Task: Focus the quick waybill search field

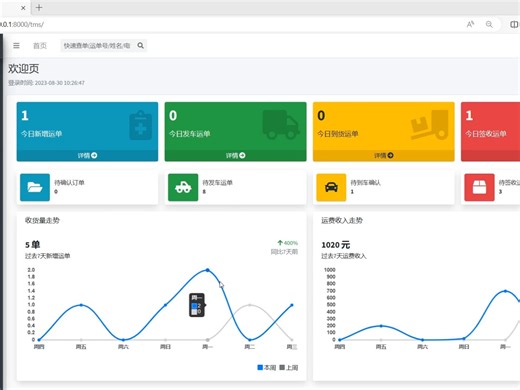Action: click(x=98, y=46)
